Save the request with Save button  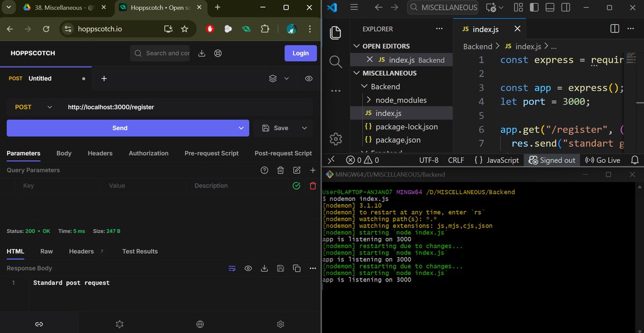pyautogui.click(x=275, y=128)
